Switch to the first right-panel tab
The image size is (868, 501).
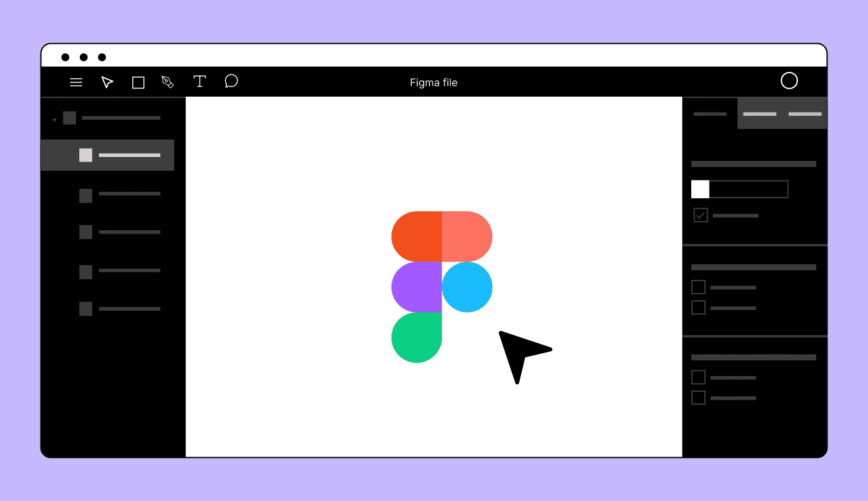(710, 114)
